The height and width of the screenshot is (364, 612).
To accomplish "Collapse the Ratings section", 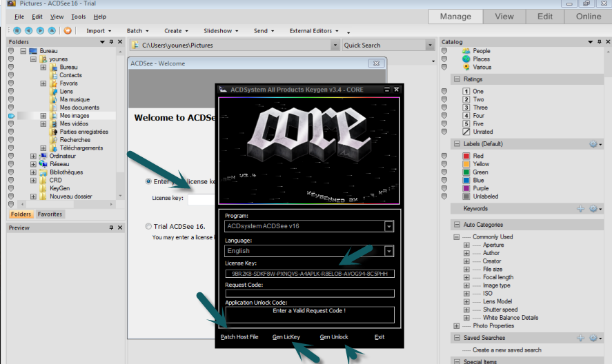I will [457, 79].
